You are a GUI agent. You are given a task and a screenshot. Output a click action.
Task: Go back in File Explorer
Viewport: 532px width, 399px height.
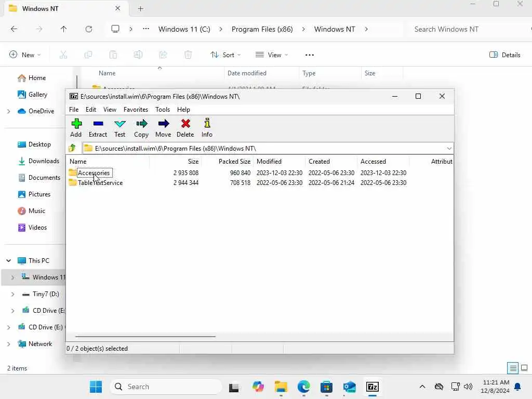(x=14, y=29)
